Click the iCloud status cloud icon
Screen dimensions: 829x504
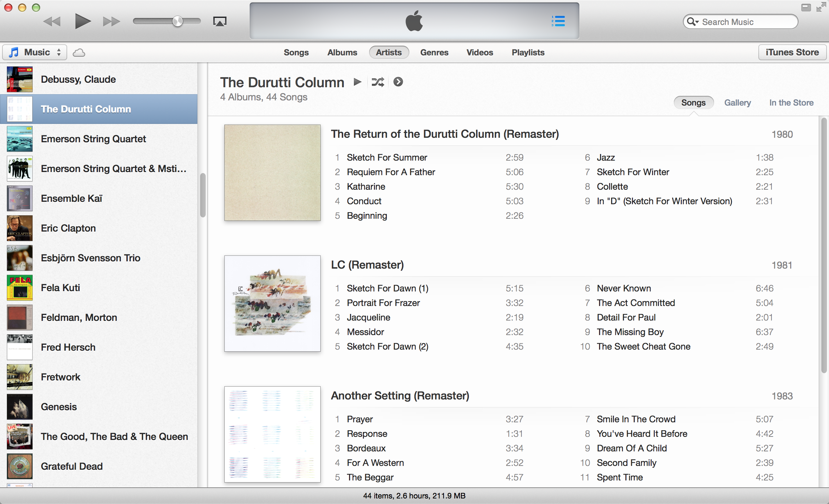click(79, 53)
